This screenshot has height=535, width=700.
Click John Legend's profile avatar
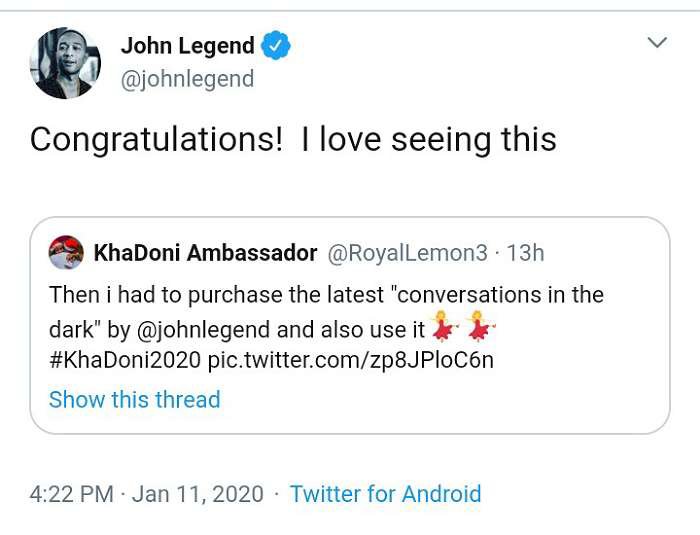click(65, 63)
